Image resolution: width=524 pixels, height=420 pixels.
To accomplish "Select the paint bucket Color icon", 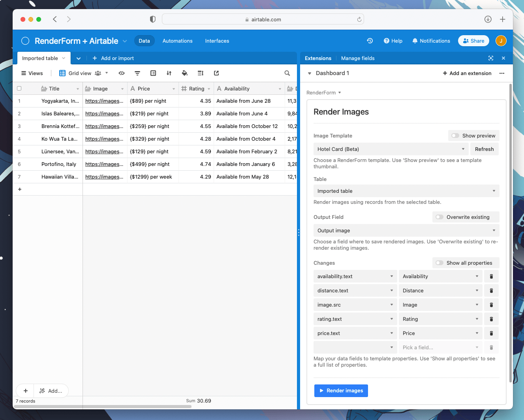I will click(184, 73).
